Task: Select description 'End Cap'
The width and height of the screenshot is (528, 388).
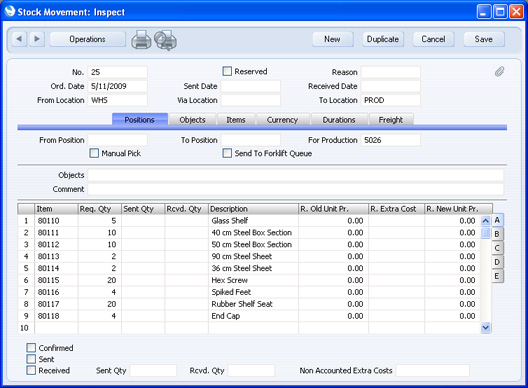Action: (253, 316)
